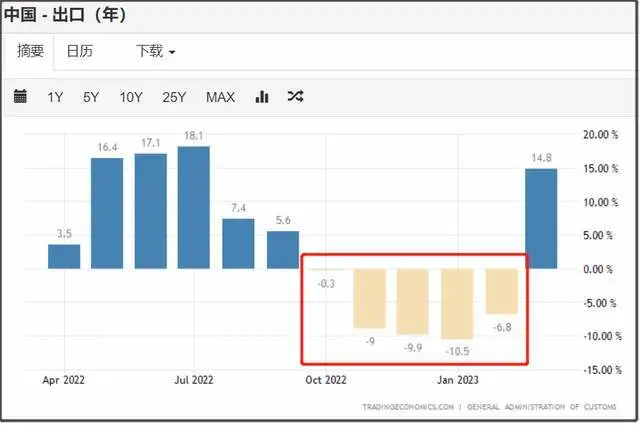Click the 14.8 bar on the right
Viewport: 640px width, 426px height.
[541, 219]
